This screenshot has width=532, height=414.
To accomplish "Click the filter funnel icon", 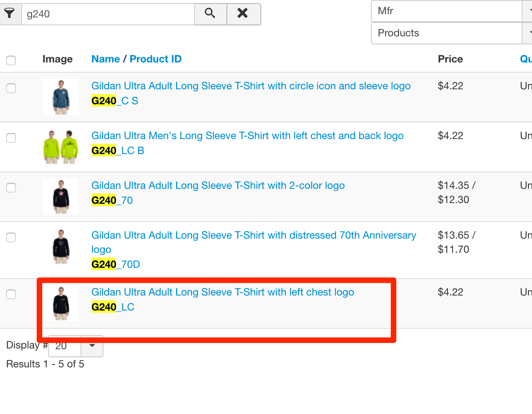I will coord(9,14).
